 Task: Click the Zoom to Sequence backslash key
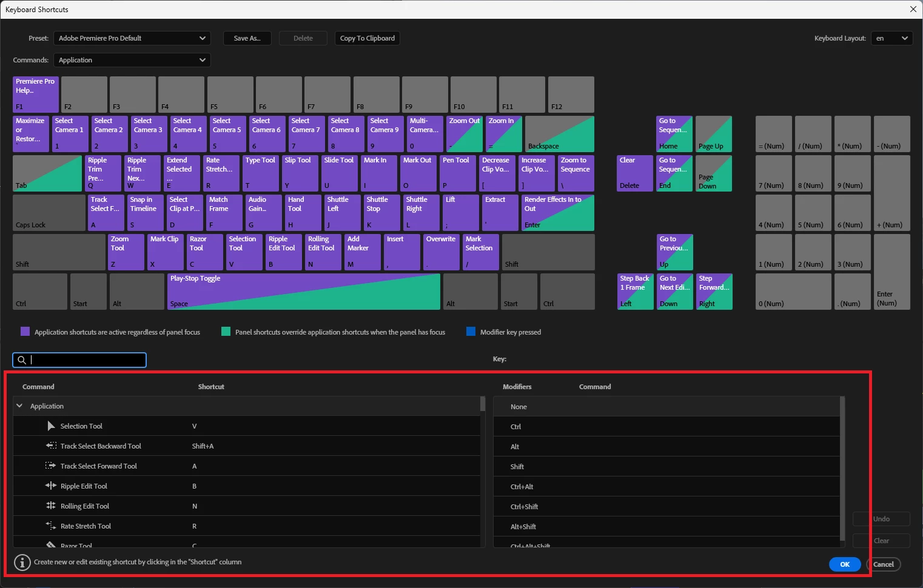point(576,173)
